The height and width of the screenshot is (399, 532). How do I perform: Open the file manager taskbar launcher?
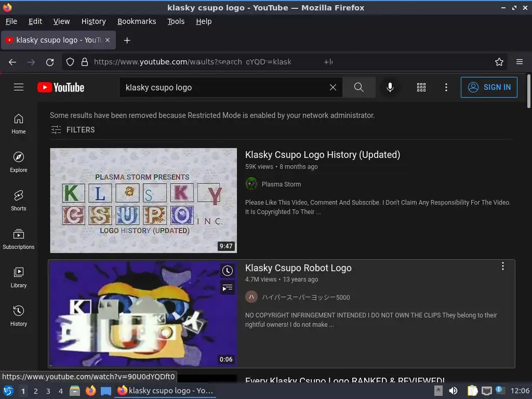(75, 391)
